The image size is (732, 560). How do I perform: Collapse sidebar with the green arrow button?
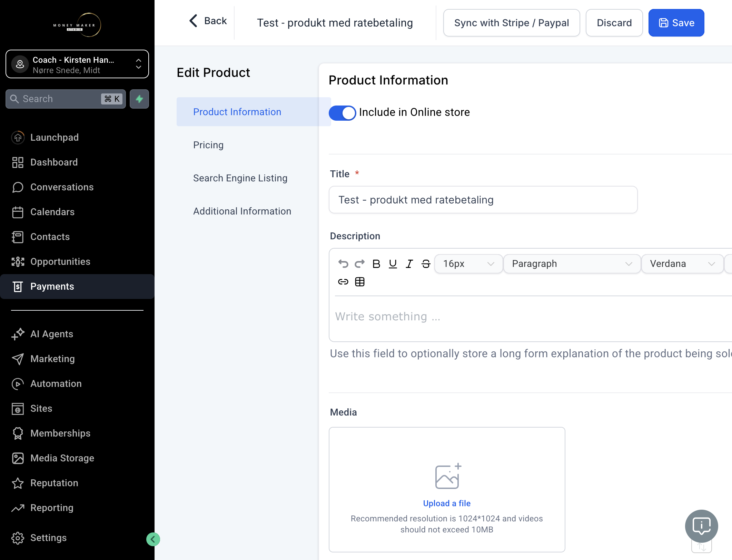[x=153, y=539]
